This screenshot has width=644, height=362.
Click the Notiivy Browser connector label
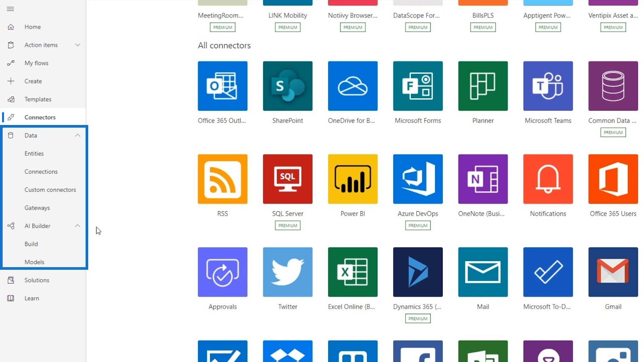(x=353, y=15)
